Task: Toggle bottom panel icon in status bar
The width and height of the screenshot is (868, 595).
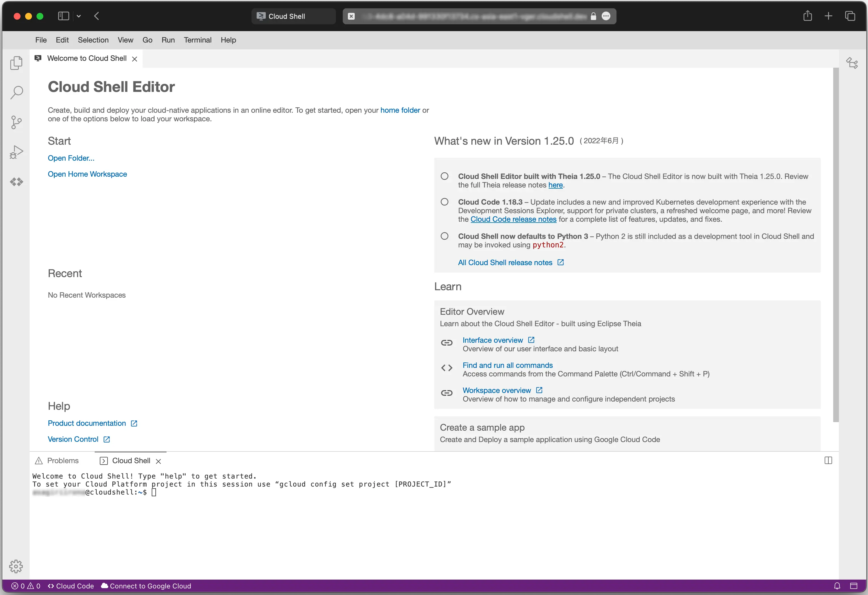Action: click(x=853, y=586)
